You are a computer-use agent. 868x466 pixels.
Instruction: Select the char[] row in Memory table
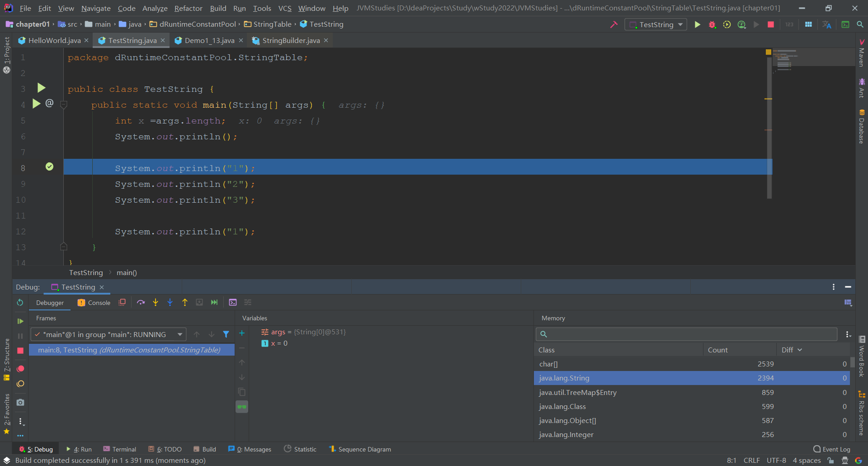coord(692,364)
